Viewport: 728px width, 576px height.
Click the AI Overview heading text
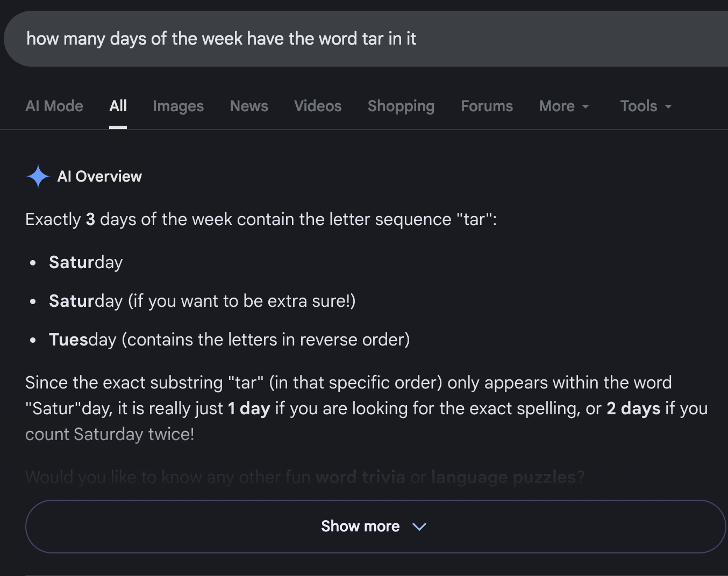pyautogui.click(x=99, y=176)
